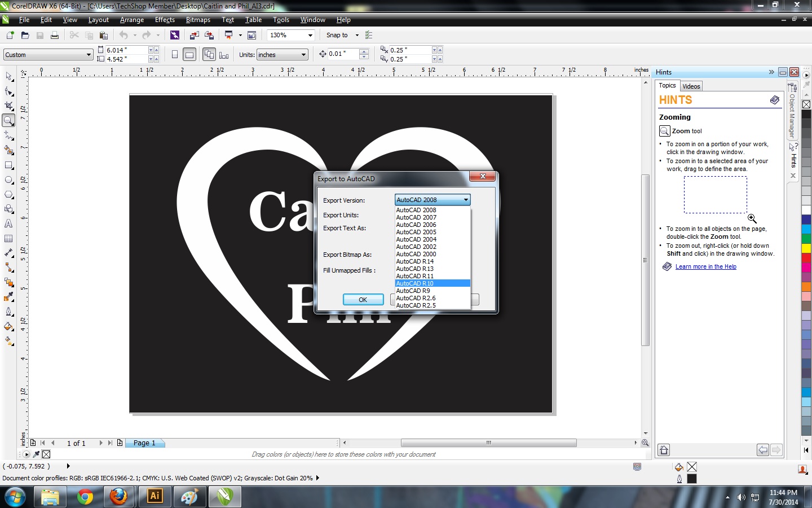This screenshot has height=508, width=812.
Task: Open the Export Version dropdown
Action: (x=433, y=200)
